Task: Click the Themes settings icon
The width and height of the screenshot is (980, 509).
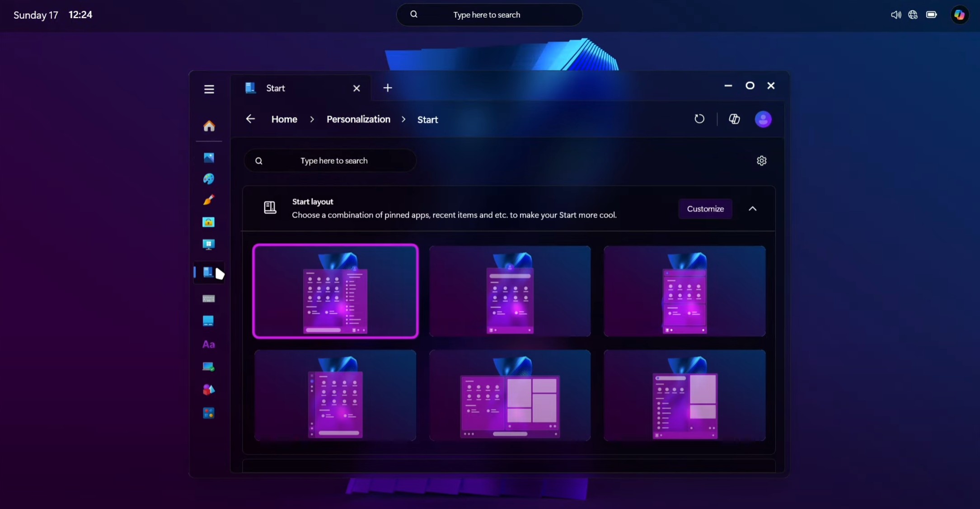Action: (209, 179)
